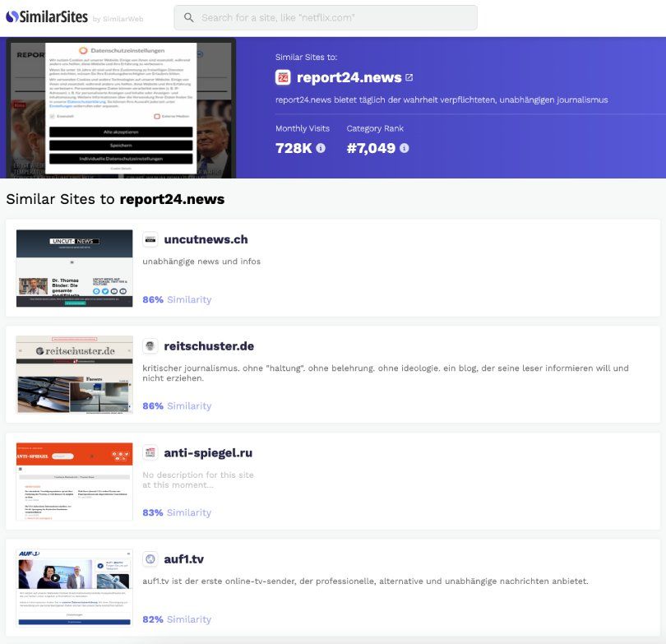Click the uncutnews.ch favicon
Viewport: 666px width, 644px height.
click(x=150, y=239)
